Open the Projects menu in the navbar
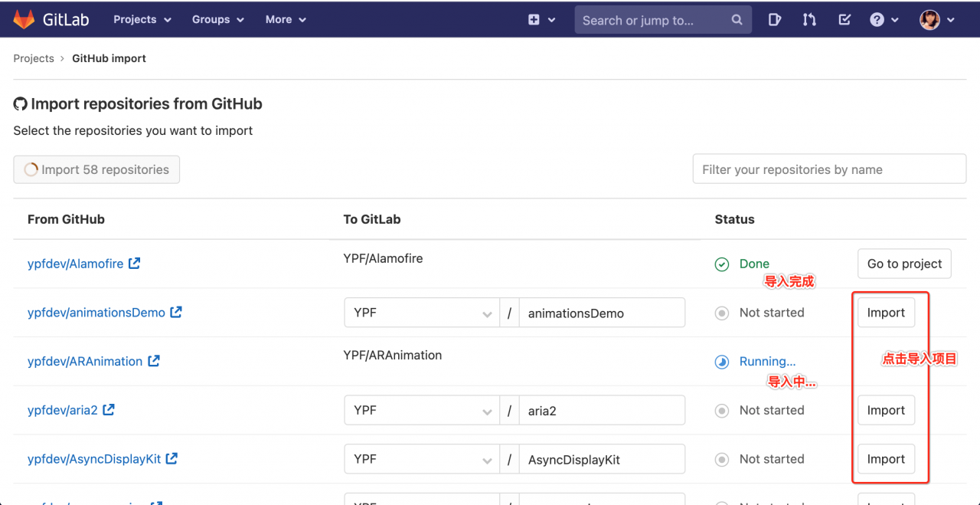 pos(142,19)
